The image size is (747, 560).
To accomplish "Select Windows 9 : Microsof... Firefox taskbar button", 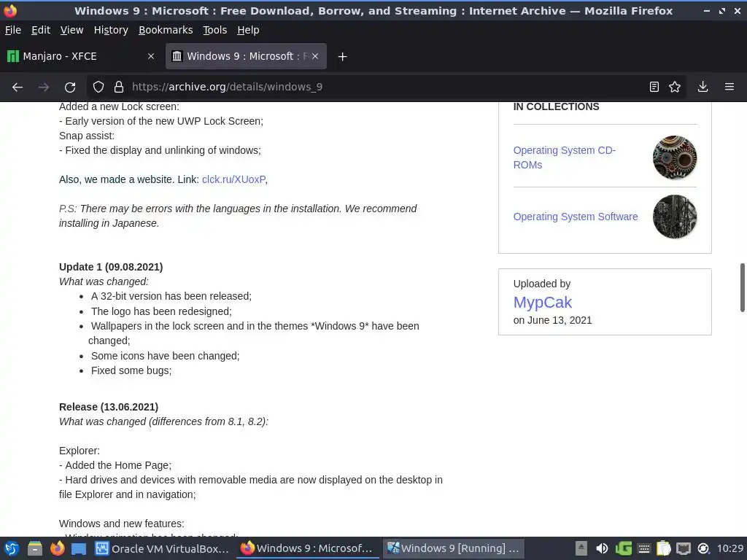I will (308, 548).
